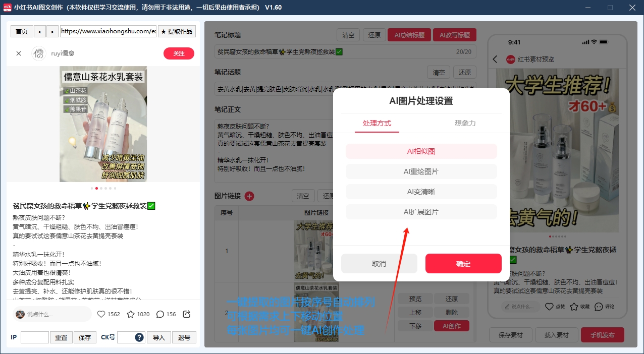Follow ruyi儒意 with the 关注 button
This screenshot has height=354, width=644.
coord(179,53)
